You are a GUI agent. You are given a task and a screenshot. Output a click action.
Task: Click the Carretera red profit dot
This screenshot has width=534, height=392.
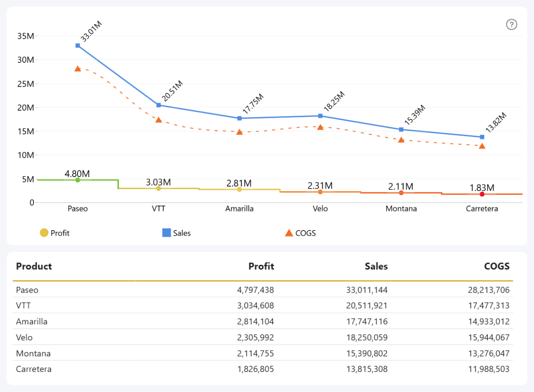[482, 194]
